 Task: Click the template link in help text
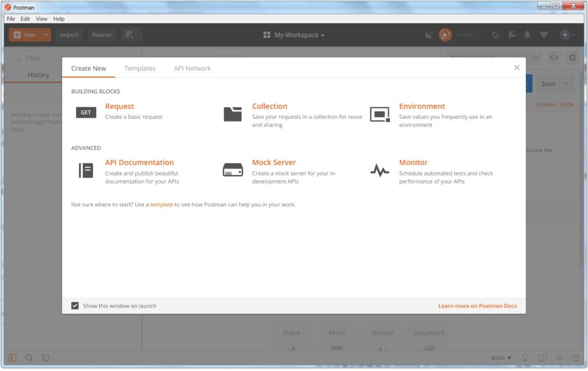(x=162, y=205)
